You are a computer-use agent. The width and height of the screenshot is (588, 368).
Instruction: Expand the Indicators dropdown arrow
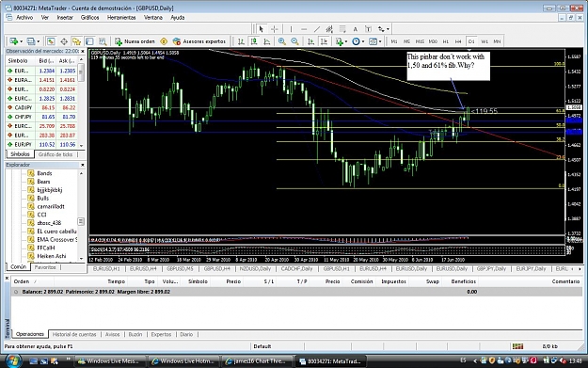click(x=346, y=41)
